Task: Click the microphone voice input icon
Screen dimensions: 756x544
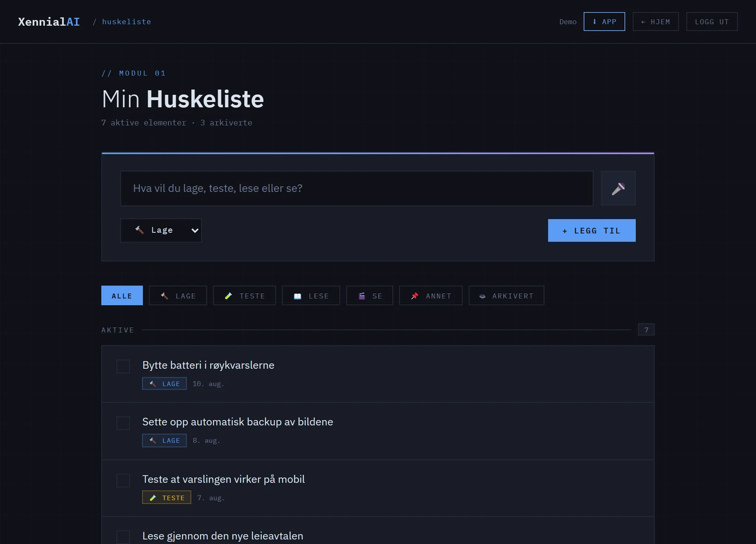Action: pyautogui.click(x=618, y=188)
